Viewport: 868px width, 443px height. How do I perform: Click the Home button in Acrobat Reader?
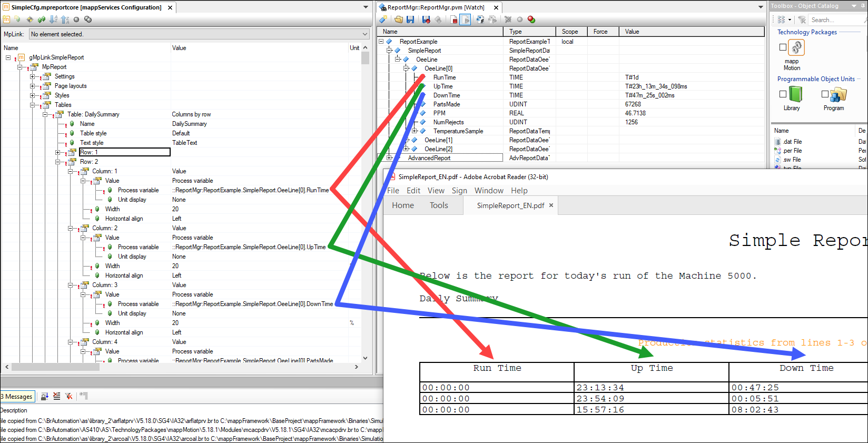click(x=402, y=205)
